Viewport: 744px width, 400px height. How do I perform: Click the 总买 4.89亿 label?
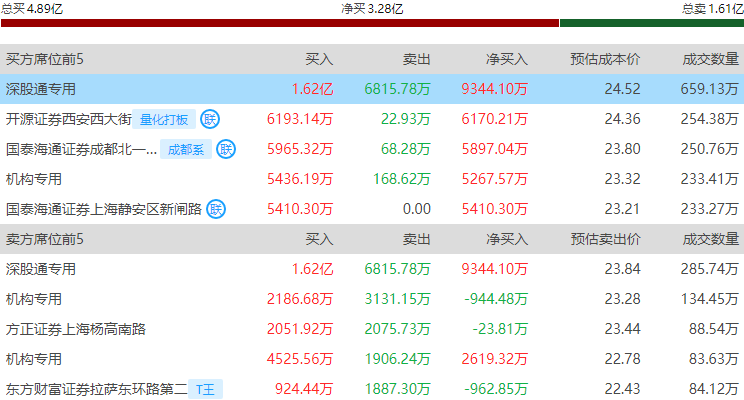pos(32,9)
